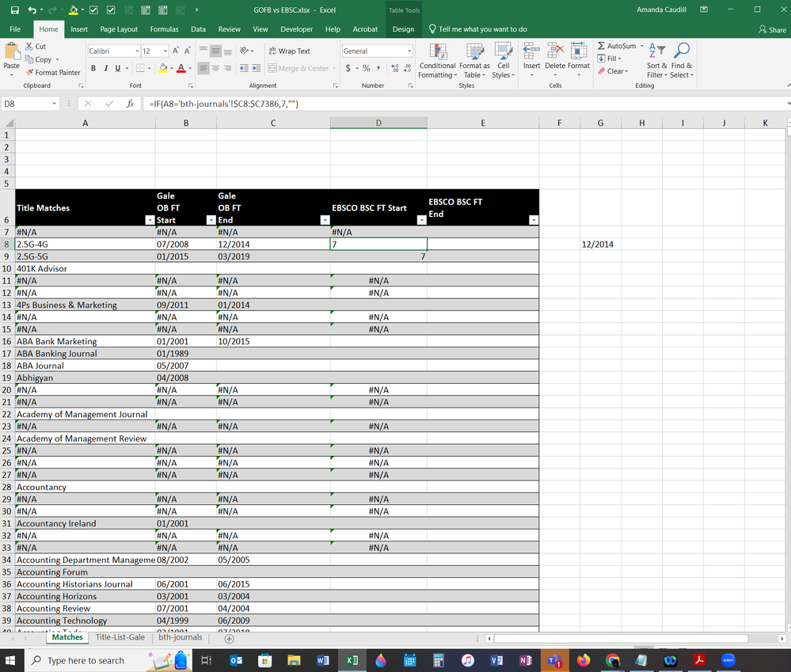Align text to the right
791x672 pixels.
point(228,68)
